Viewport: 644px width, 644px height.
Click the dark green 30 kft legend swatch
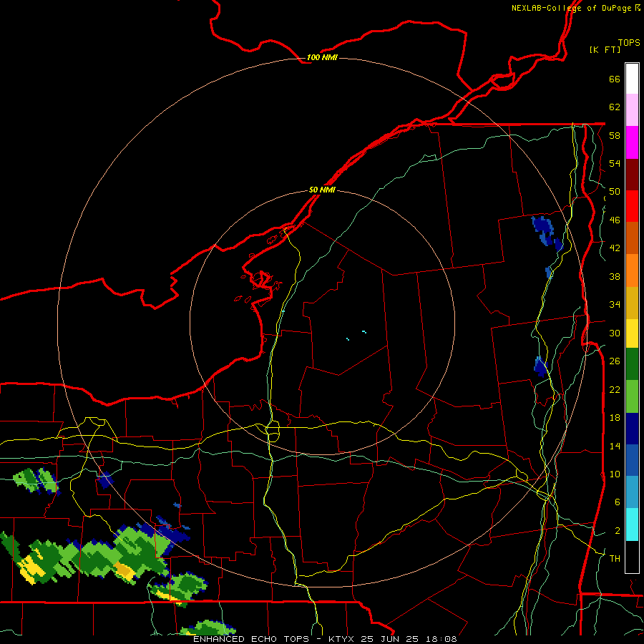tap(632, 364)
